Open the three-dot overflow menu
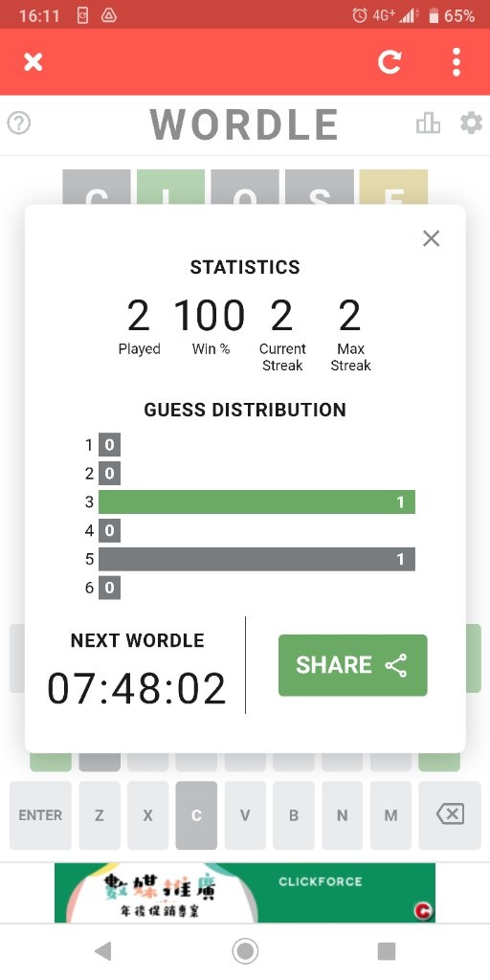 click(457, 62)
